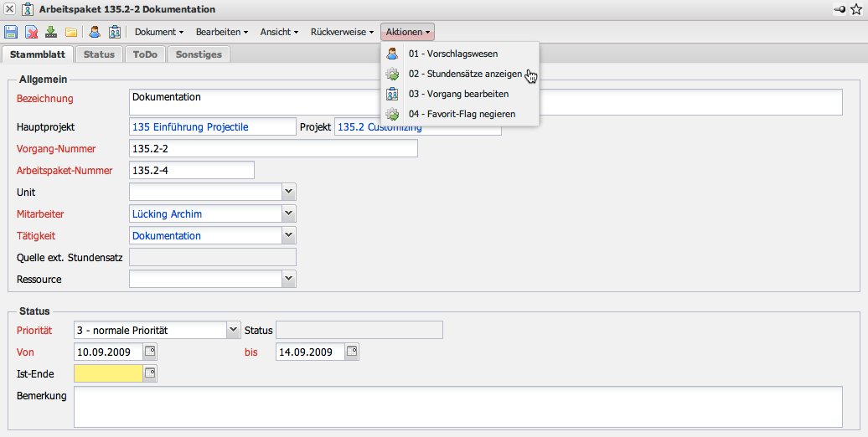
Task: Select '02 - Stundensätze anzeigen' from menu
Action: 465,74
